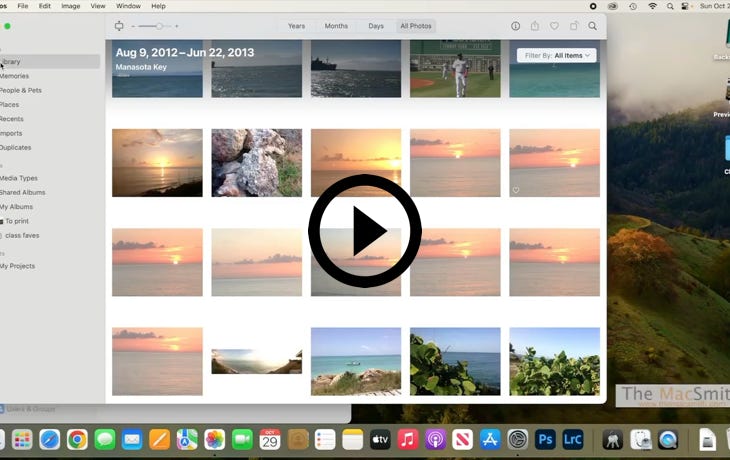Click the minus end of zoom slider
This screenshot has width=730, height=460.
tap(133, 26)
